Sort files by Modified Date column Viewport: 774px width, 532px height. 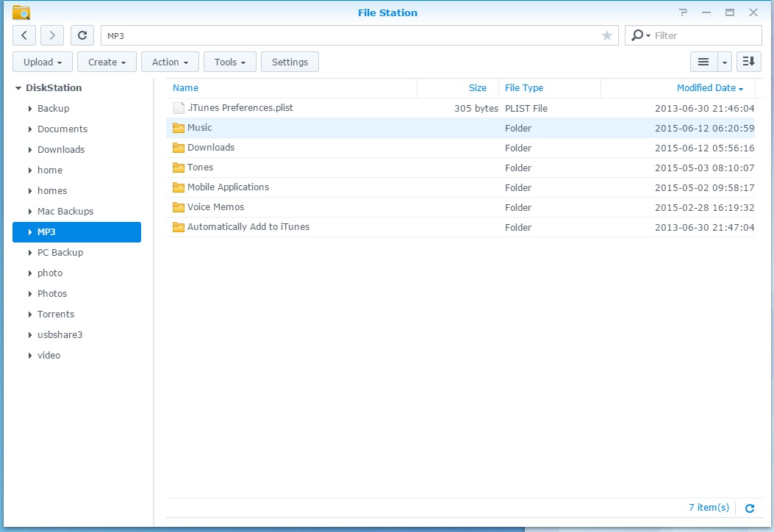point(706,88)
